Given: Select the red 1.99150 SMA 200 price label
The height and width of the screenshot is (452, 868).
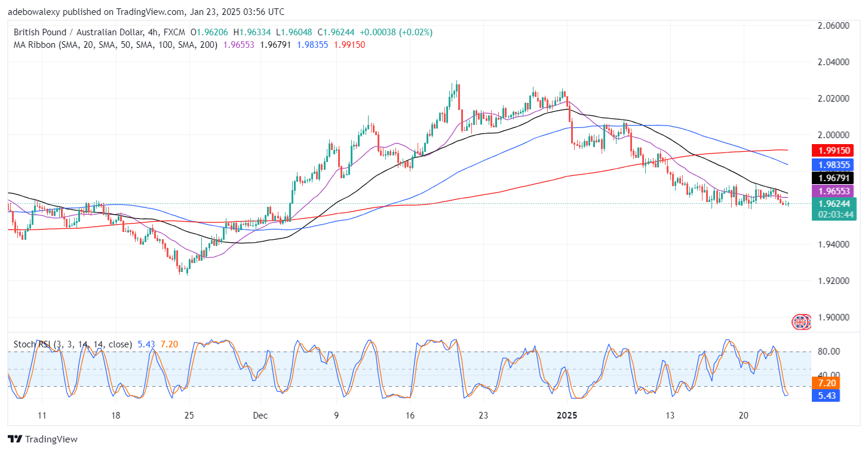Looking at the screenshot, I should (833, 149).
